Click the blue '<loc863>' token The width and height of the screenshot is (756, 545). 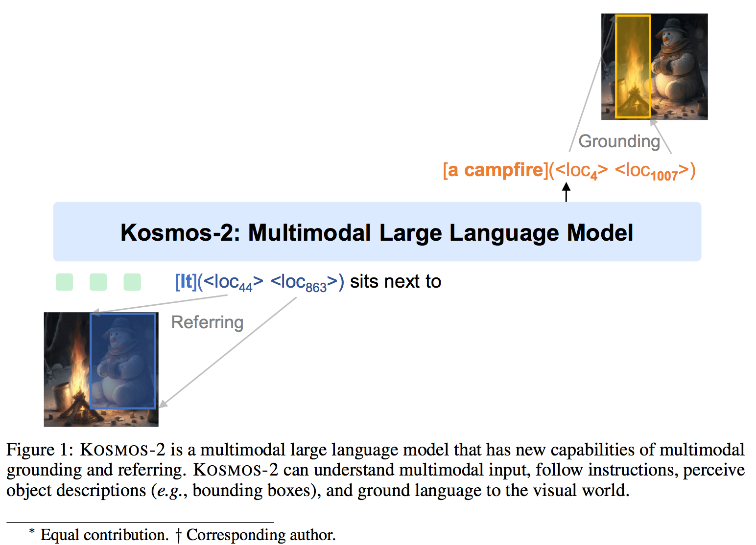[x=304, y=283]
